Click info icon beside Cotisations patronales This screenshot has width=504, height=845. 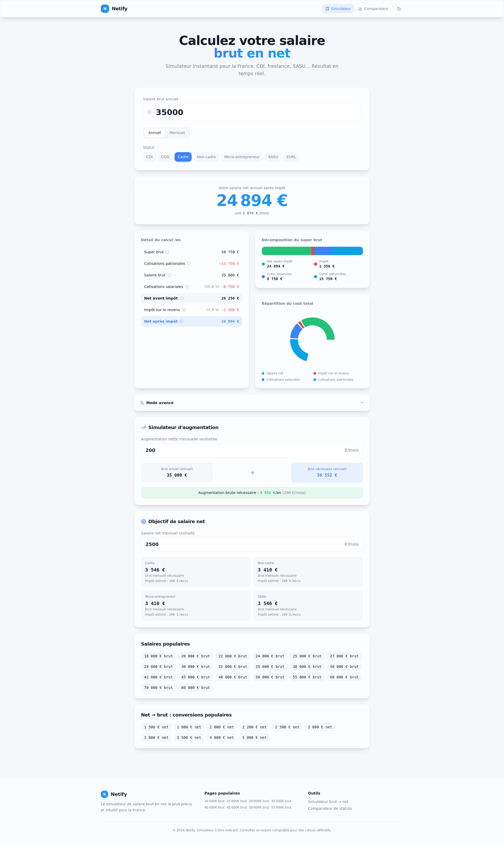189,264
